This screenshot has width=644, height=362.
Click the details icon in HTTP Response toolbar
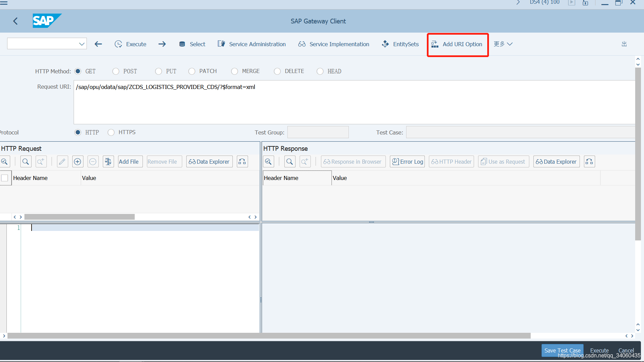tap(268, 162)
